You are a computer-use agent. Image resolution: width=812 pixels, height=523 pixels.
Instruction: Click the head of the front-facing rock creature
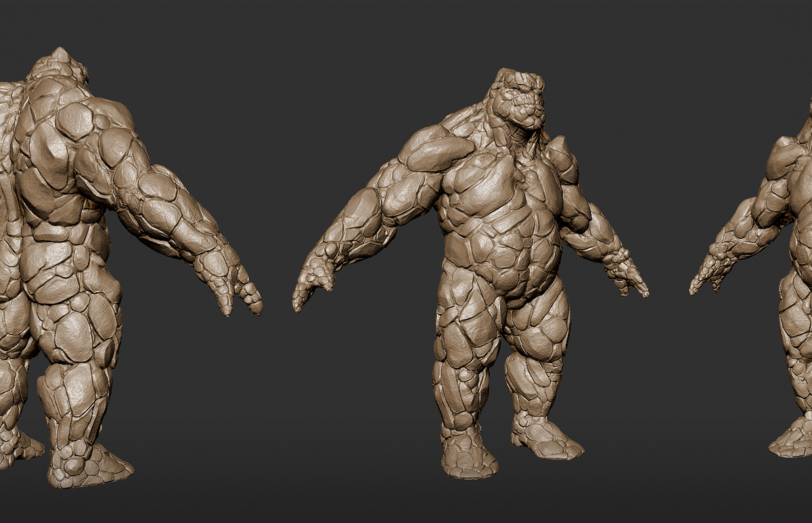pyautogui.click(x=519, y=98)
